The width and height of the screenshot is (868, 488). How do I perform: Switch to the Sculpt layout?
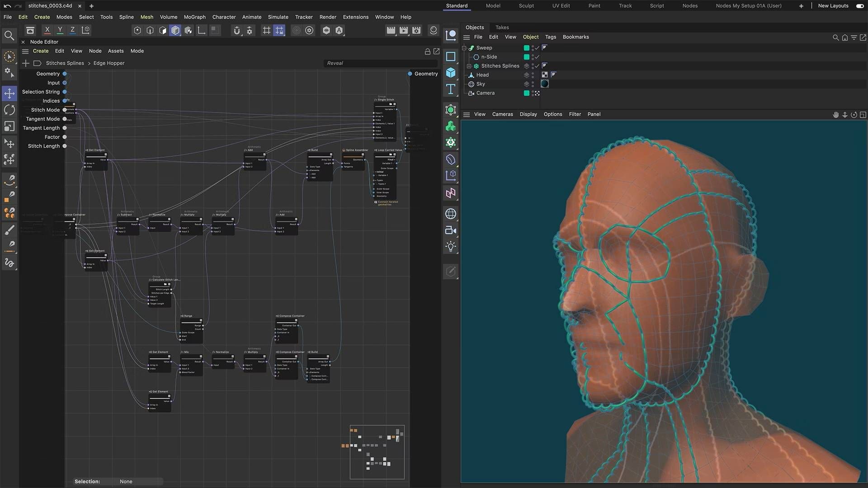pyautogui.click(x=526, y=6)
